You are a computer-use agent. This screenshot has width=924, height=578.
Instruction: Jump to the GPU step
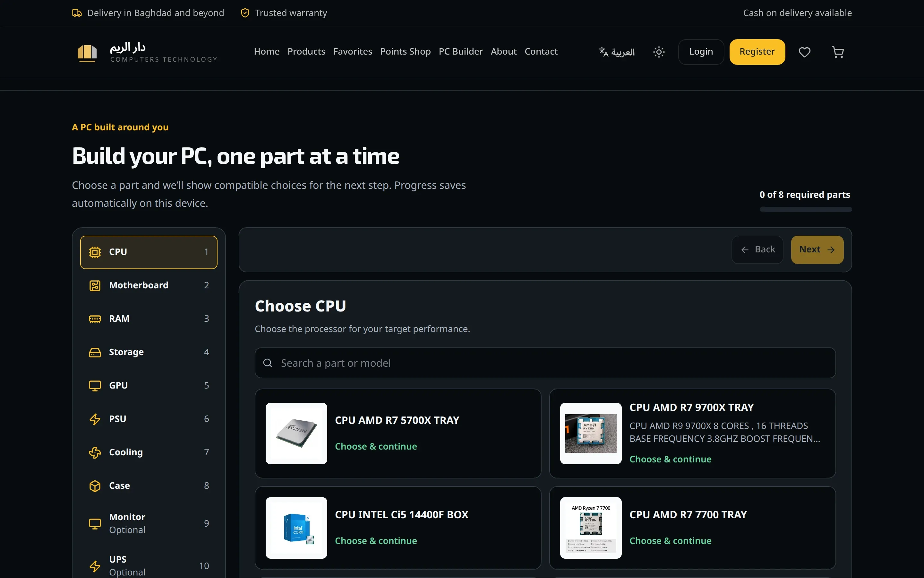click(149, 385)
